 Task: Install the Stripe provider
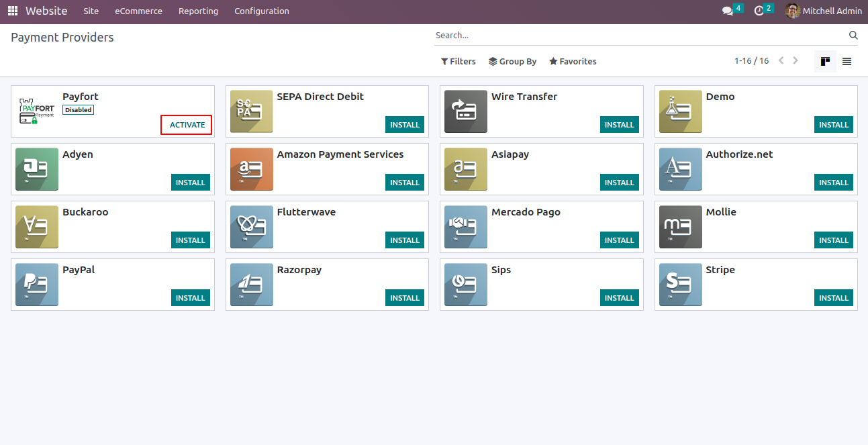(834, 298)
